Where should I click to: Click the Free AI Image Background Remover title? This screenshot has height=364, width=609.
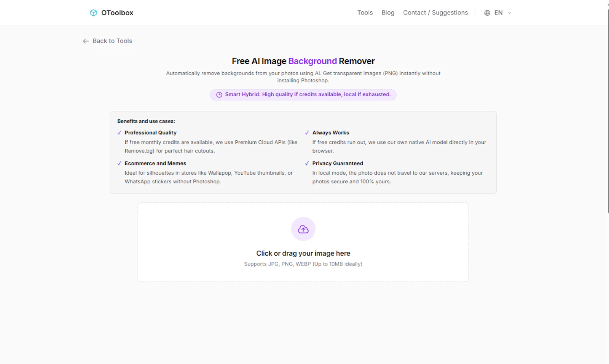pos(303,61)
